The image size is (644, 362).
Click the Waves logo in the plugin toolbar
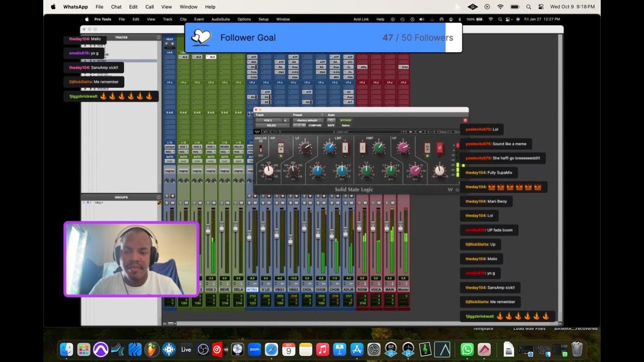coord(257,132)
